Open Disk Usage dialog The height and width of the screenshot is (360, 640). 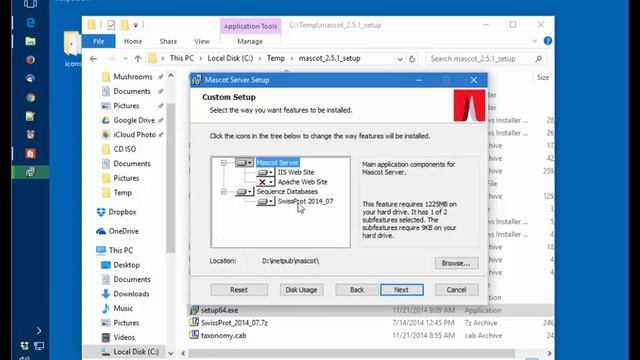pos(301,290)
